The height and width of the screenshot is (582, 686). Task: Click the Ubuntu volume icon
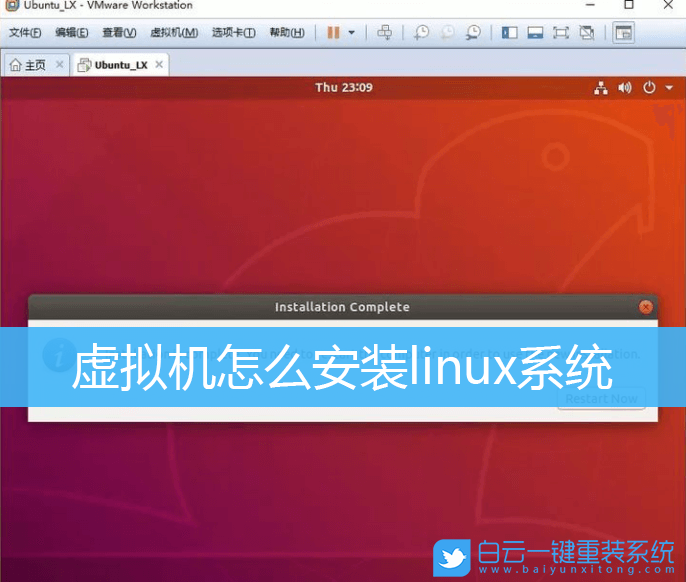click(625, 88)
